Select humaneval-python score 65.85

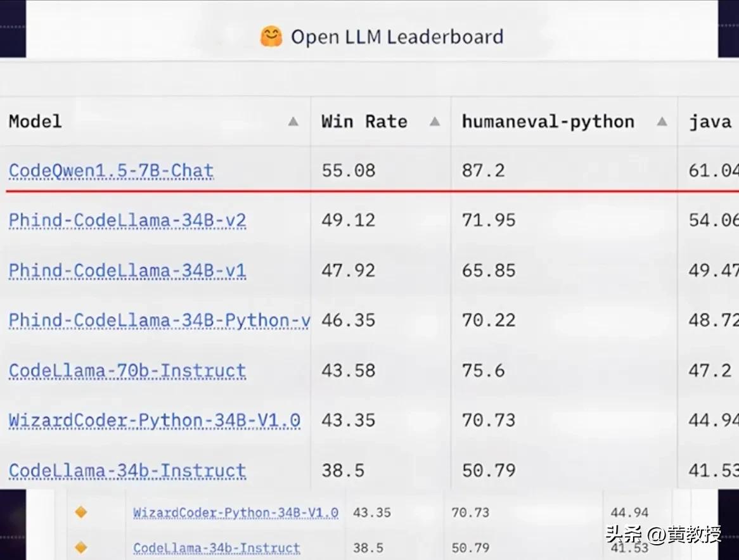[489, 271]
